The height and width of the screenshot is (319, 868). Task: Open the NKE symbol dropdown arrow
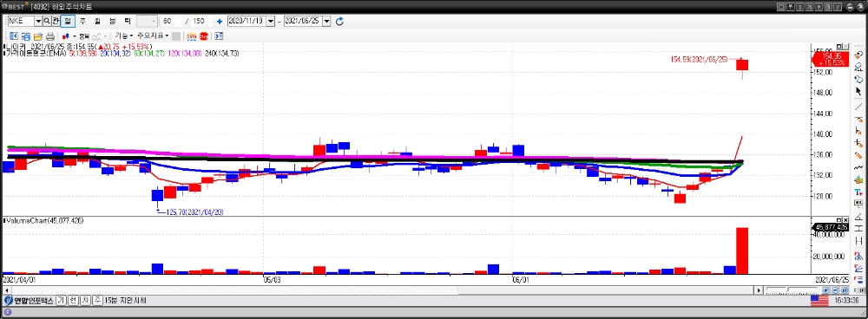pos(38,21)
